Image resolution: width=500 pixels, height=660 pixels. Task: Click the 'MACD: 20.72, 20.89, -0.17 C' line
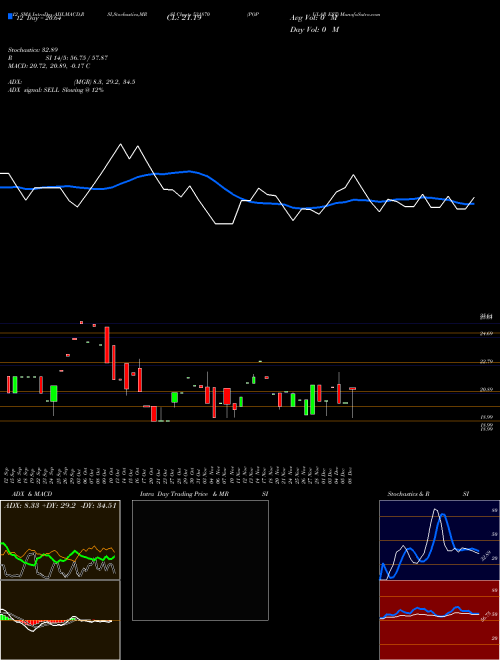(x=49, y=66)
